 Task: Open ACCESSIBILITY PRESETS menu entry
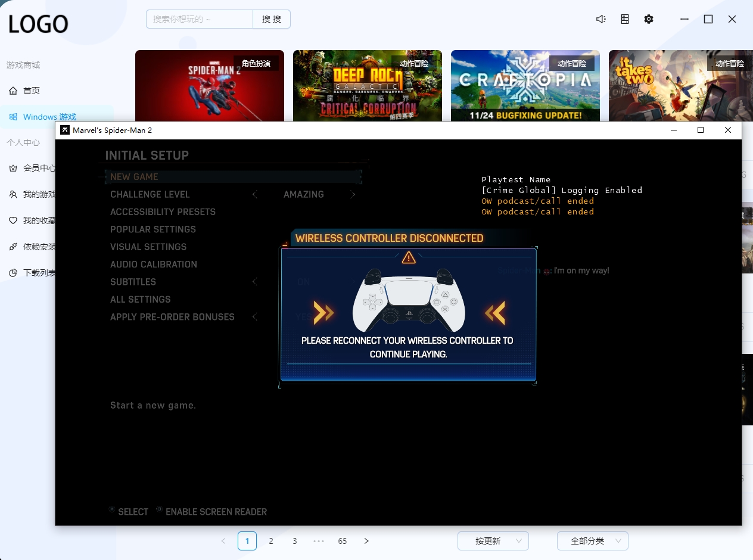163,212
